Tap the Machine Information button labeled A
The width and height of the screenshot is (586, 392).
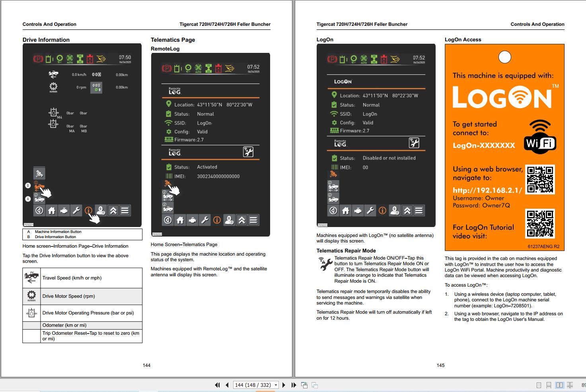pyautogui.click(x=39, y=198)
